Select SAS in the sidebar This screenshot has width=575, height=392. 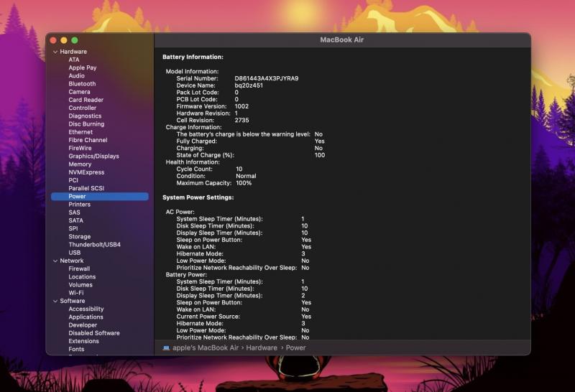pyautogui.click(x=74, y=213)
